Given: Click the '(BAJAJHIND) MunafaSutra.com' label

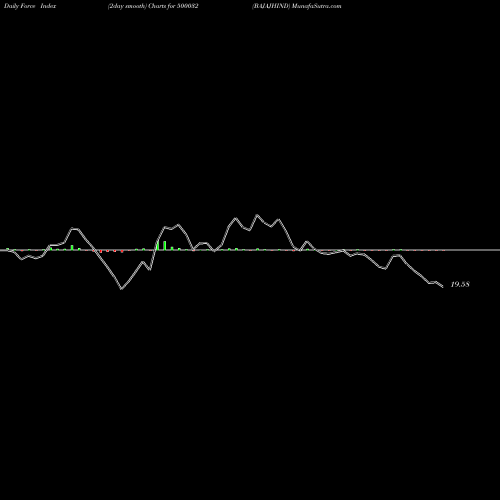Looking at the screenshot, I should pos(297,6).
